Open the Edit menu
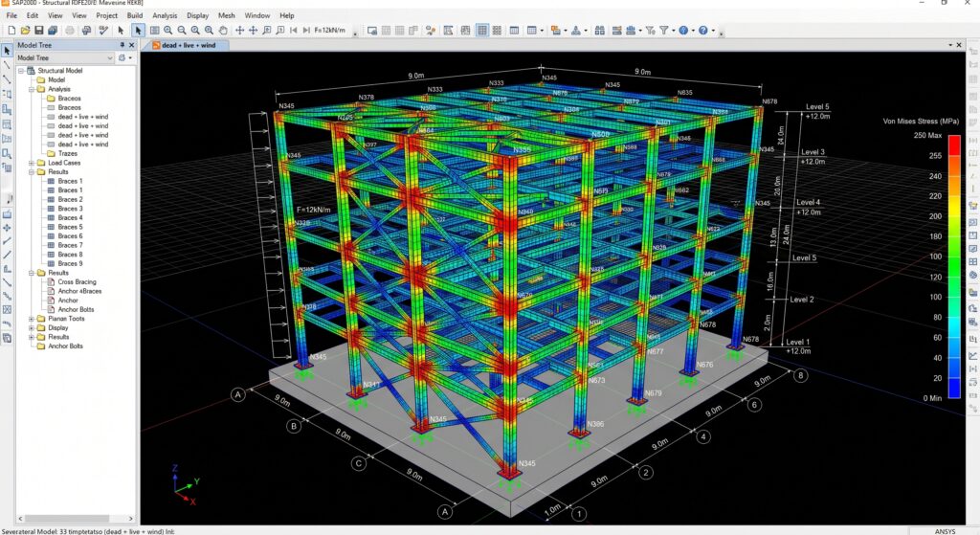Screen dimensions: 980x535 [x=33, y=15]
